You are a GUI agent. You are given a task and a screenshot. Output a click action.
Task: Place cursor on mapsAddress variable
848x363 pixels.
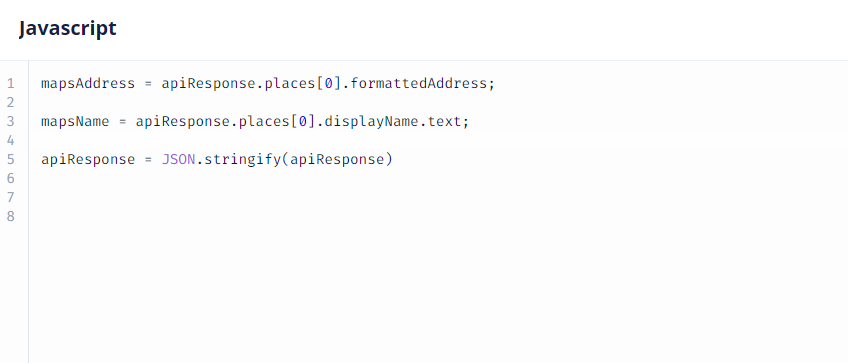point(88,84)
